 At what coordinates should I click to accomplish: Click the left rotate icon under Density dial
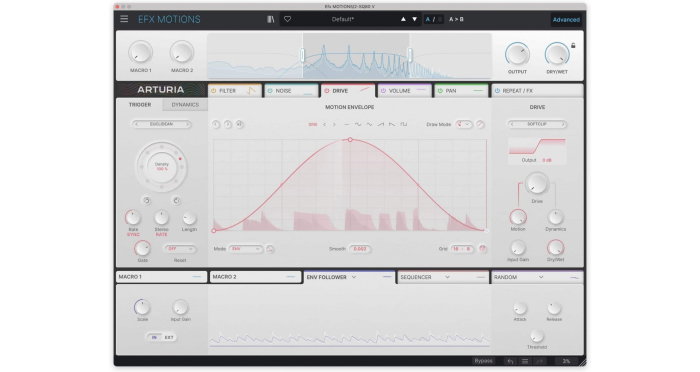click(x=146, y=201)
